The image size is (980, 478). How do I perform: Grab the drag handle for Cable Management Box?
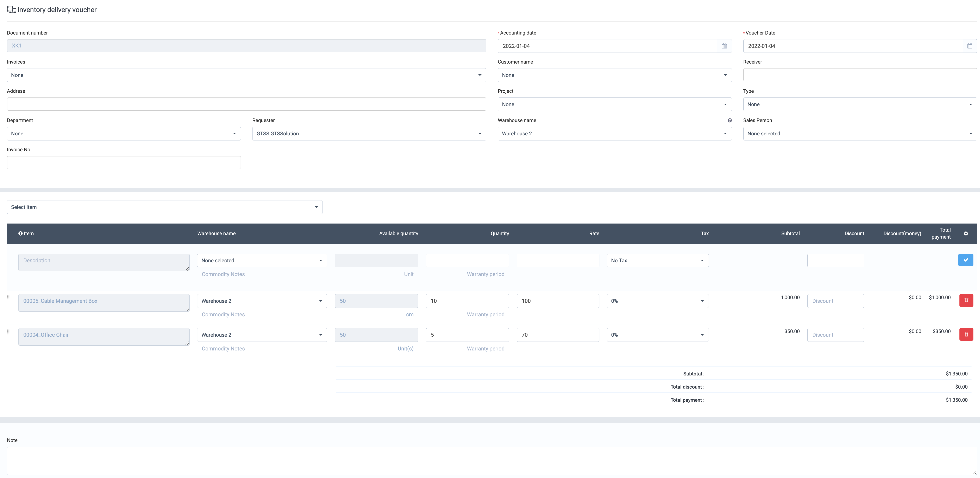coord(9,299)
